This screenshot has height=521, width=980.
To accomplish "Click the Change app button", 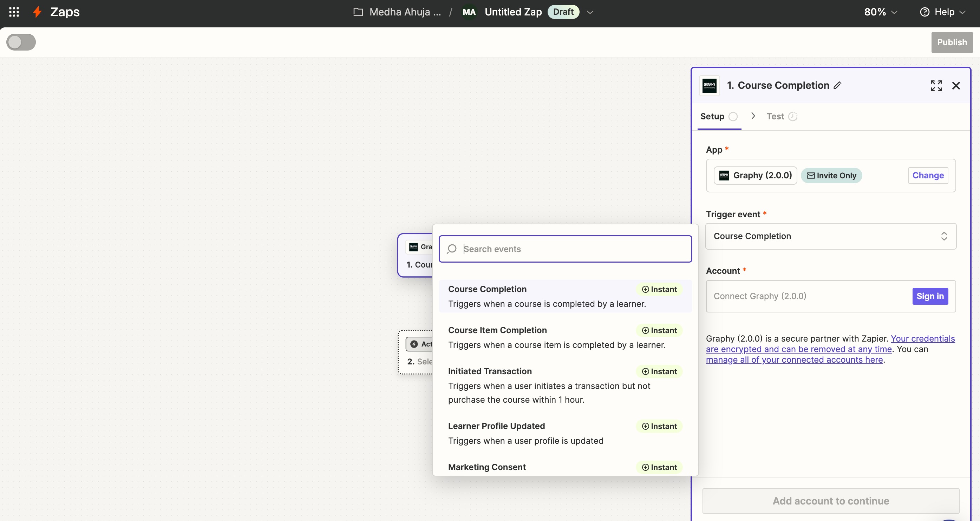I will pos(928,175).
